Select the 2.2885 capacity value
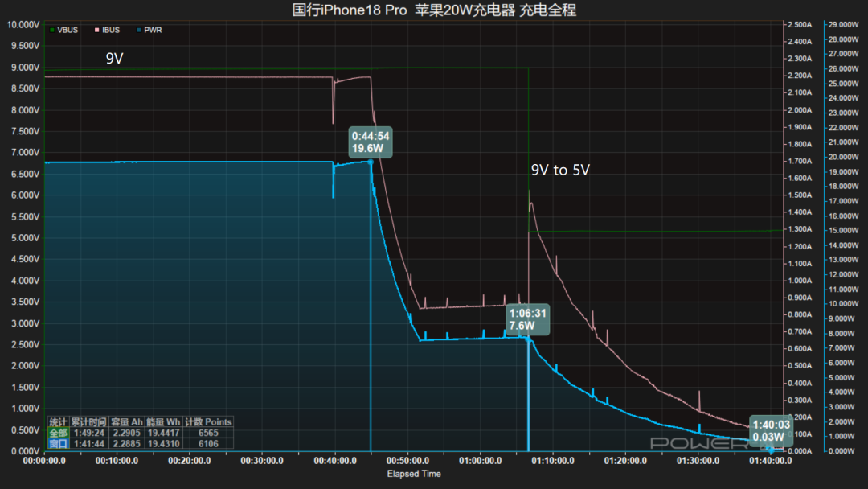 127,444
